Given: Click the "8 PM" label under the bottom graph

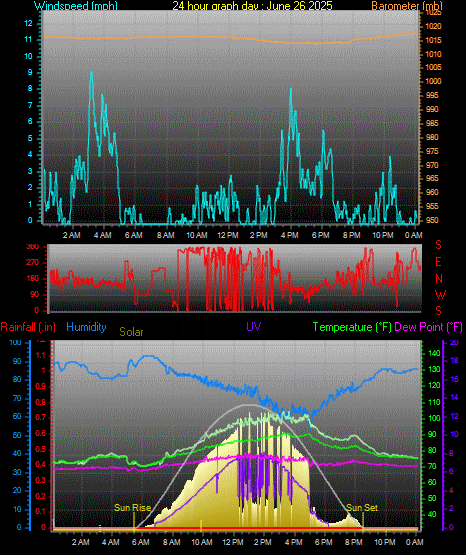Looking at the screenshot, I should pyautogui.click(x=354, y=542).
